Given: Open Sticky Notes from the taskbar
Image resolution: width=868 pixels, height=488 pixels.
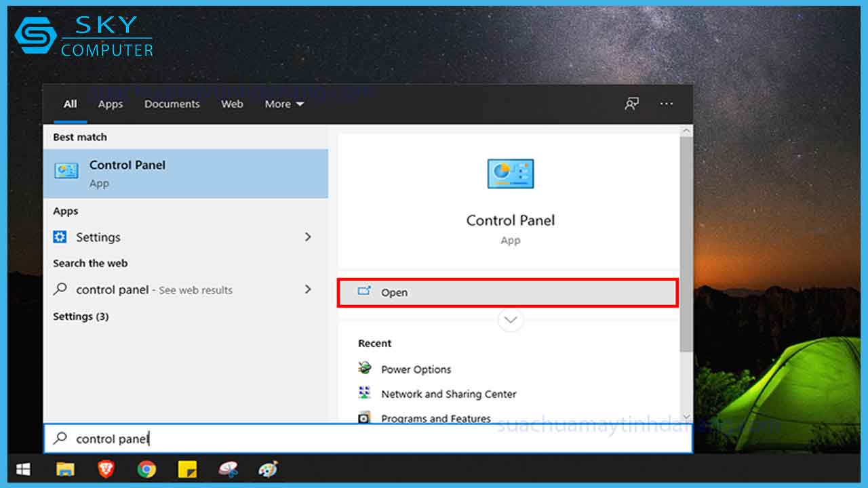Looking at the screenshot, I should point(188,469).
